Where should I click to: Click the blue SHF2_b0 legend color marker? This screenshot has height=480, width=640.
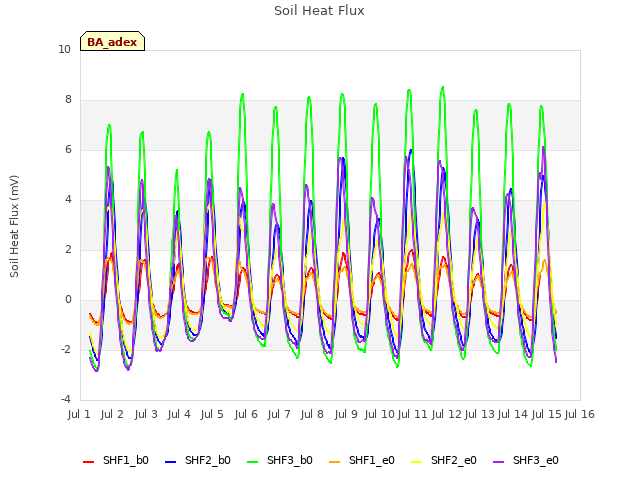click(171, 462)
